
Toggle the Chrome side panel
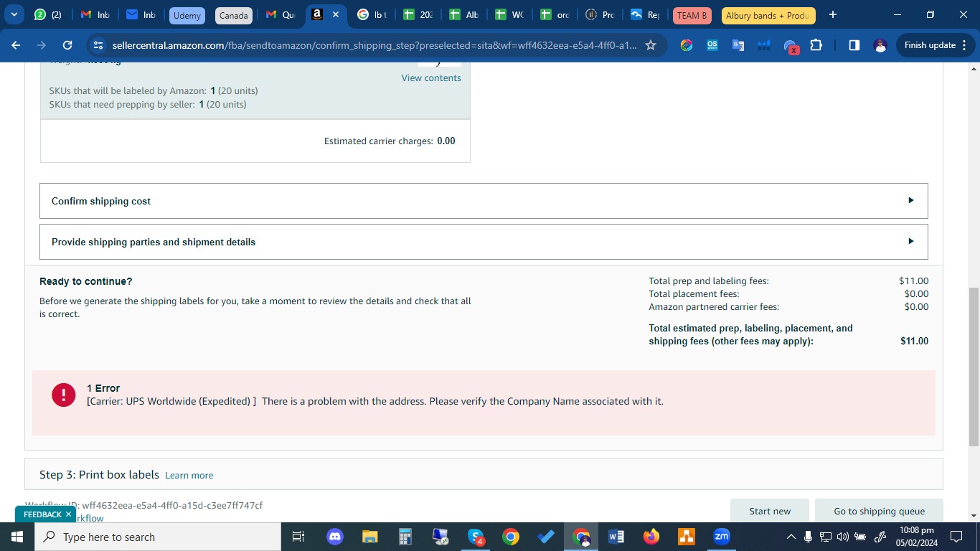click(x=854, y=45)
